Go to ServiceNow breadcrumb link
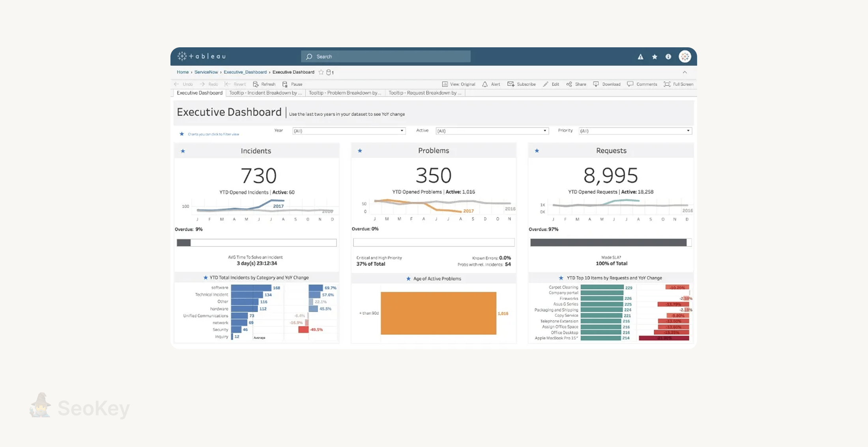 tap(206, 72)
